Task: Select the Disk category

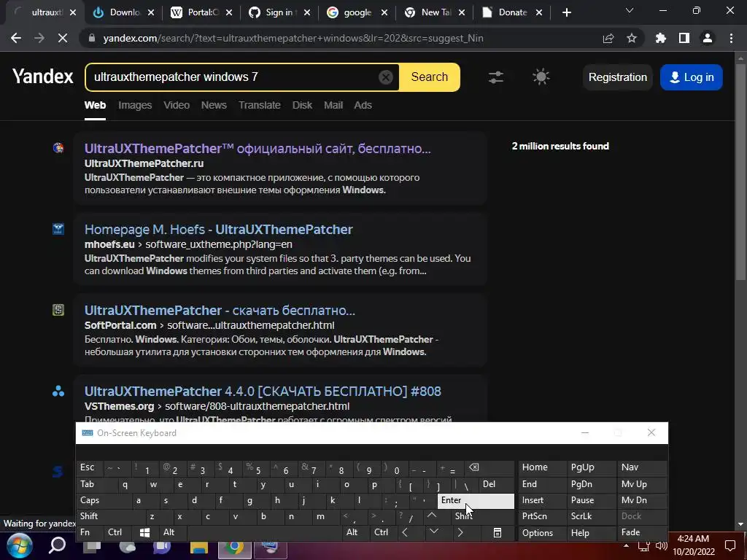Action: point(302,105)
